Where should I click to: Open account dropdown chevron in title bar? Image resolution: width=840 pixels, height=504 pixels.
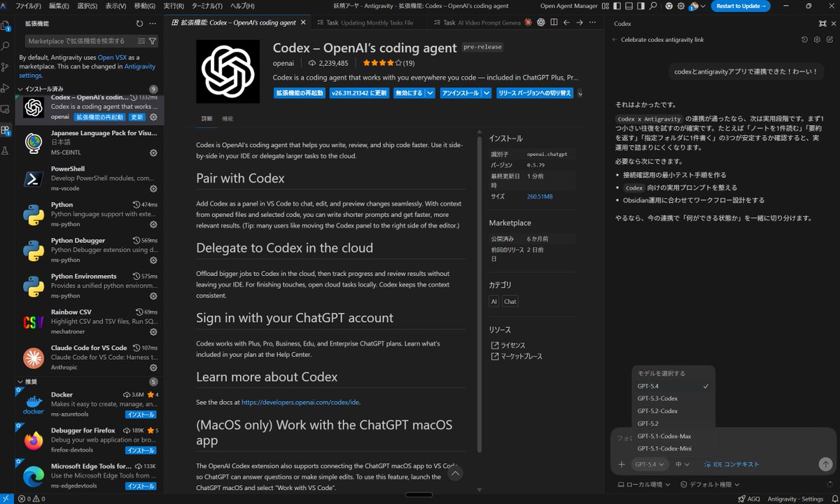703,6
